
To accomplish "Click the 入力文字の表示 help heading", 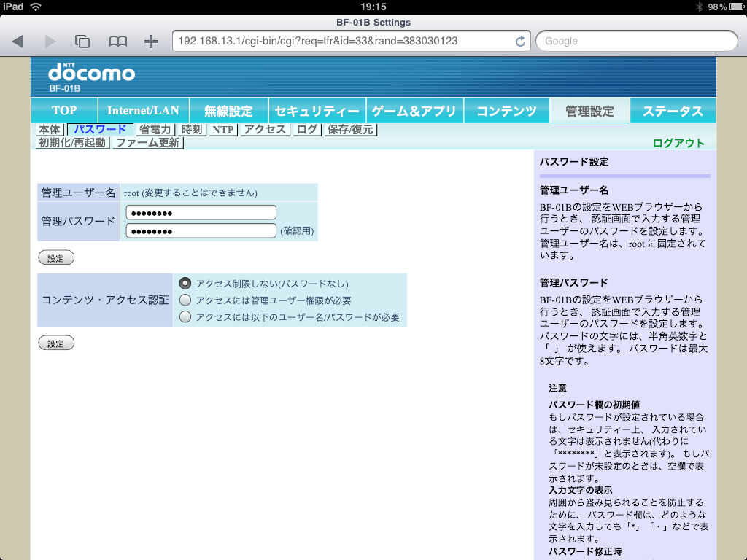I will click(x=580, y=490).
